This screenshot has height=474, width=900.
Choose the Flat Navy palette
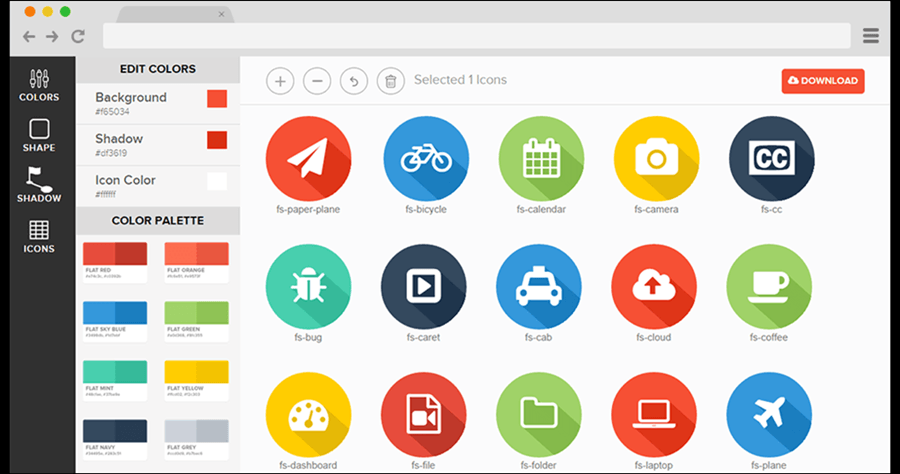115,440
